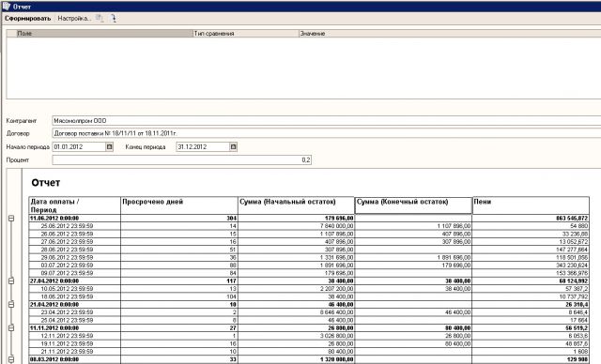Click the starting balance 2 207 200,00
601x364 pixels.
click(x=336, y=289)
